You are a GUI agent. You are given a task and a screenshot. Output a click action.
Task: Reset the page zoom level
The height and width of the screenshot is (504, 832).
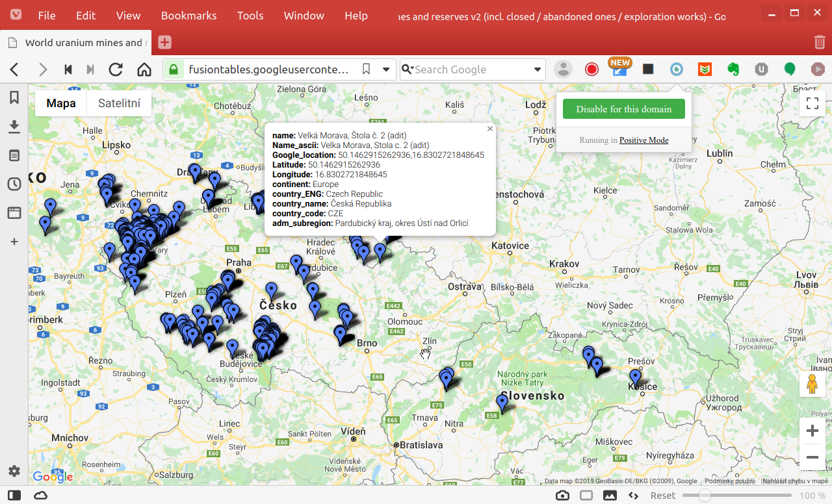[x=663, y=496]
